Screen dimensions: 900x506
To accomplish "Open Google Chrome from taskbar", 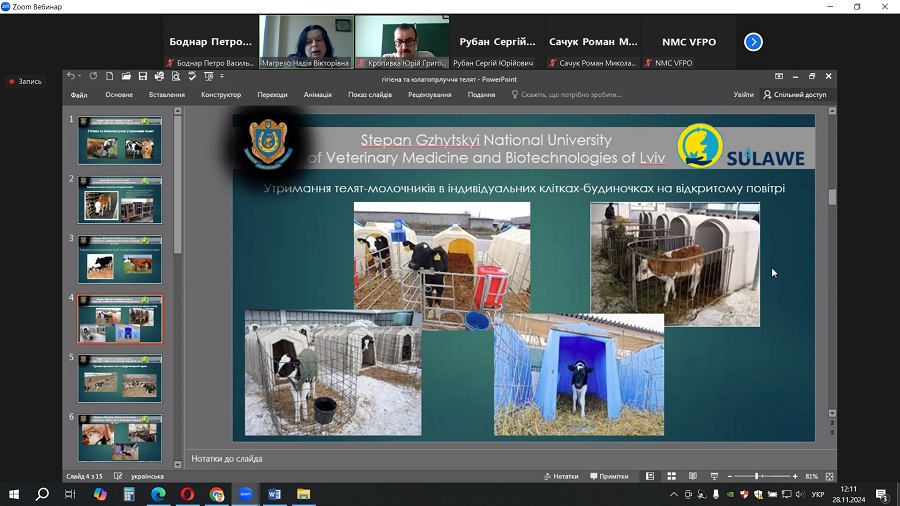I will coord(216,494).
